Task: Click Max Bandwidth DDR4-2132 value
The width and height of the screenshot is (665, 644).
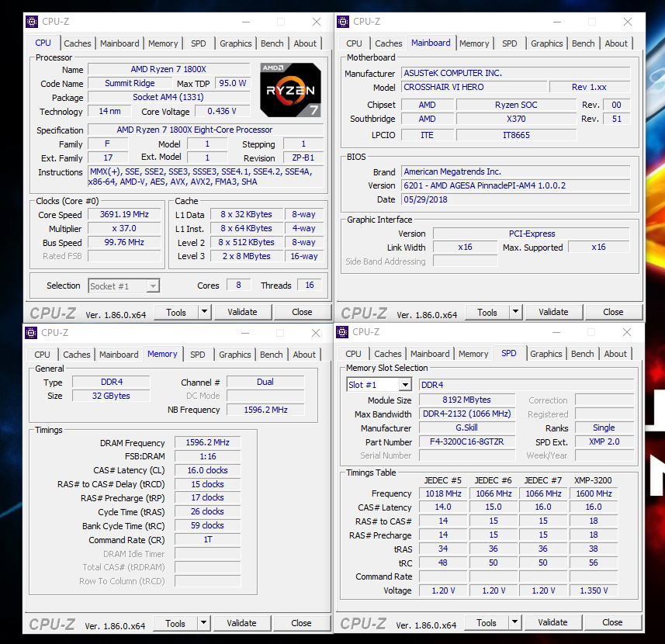Action: [467, 414]
